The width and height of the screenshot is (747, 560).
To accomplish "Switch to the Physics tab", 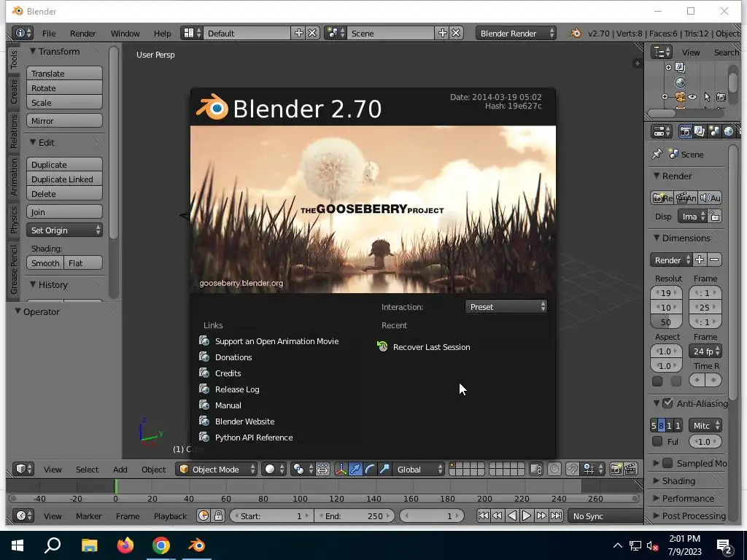I will point(14,219).
